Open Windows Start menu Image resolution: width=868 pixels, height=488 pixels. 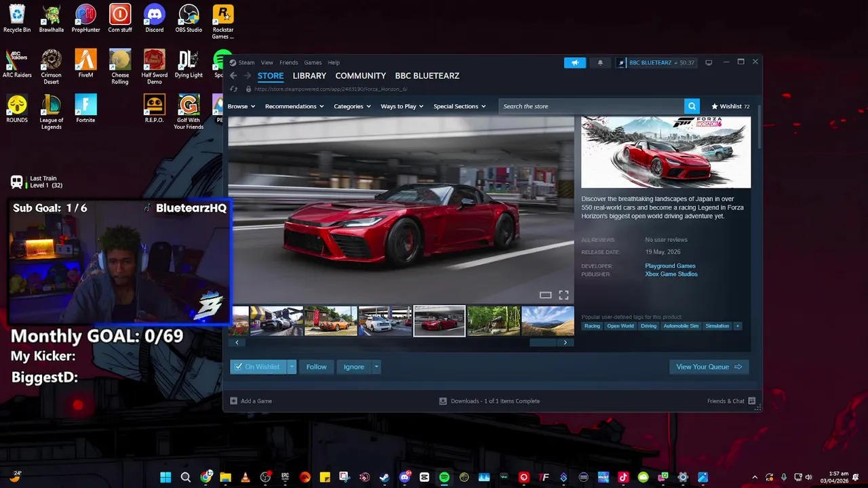pos(165,477)
